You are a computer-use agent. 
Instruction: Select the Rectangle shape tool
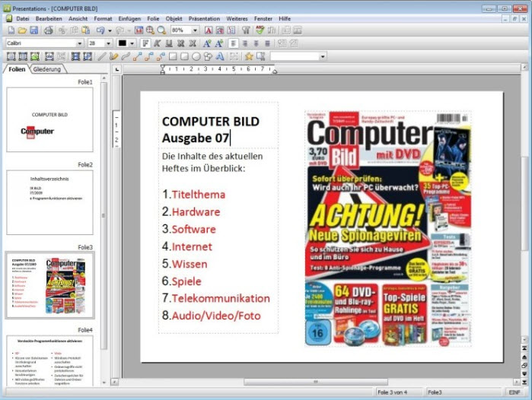tap(173, 56)
